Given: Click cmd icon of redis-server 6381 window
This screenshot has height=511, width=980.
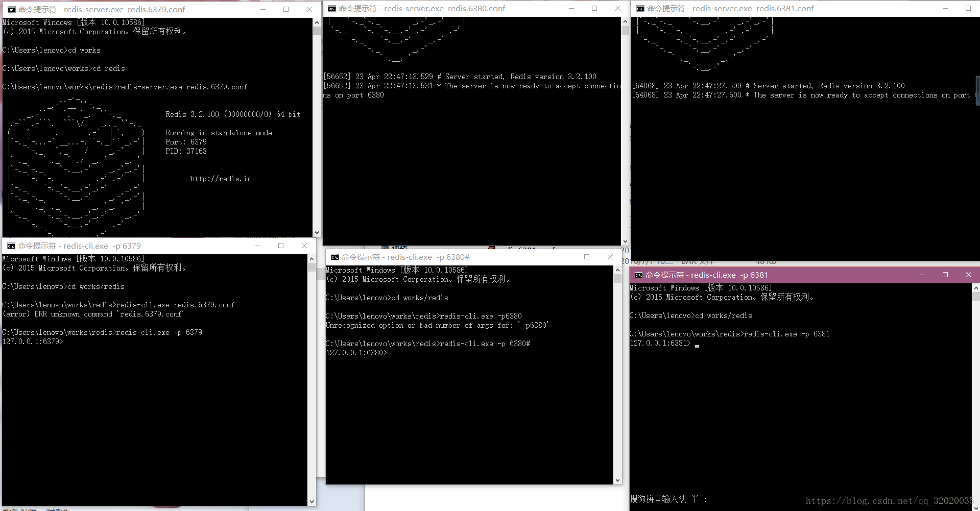Looking at the screenshot, I should (x=640, y=8).
